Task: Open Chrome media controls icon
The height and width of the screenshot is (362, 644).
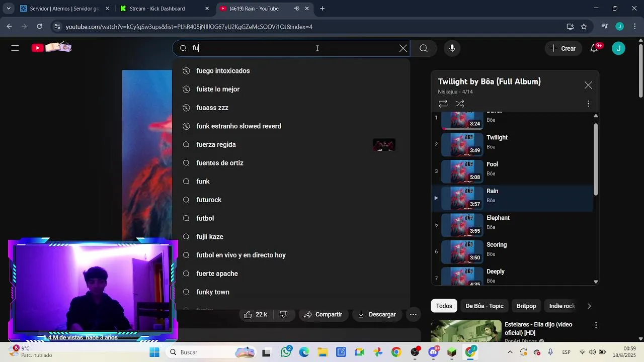Action: pyautogui.click(x=605, y=27)
